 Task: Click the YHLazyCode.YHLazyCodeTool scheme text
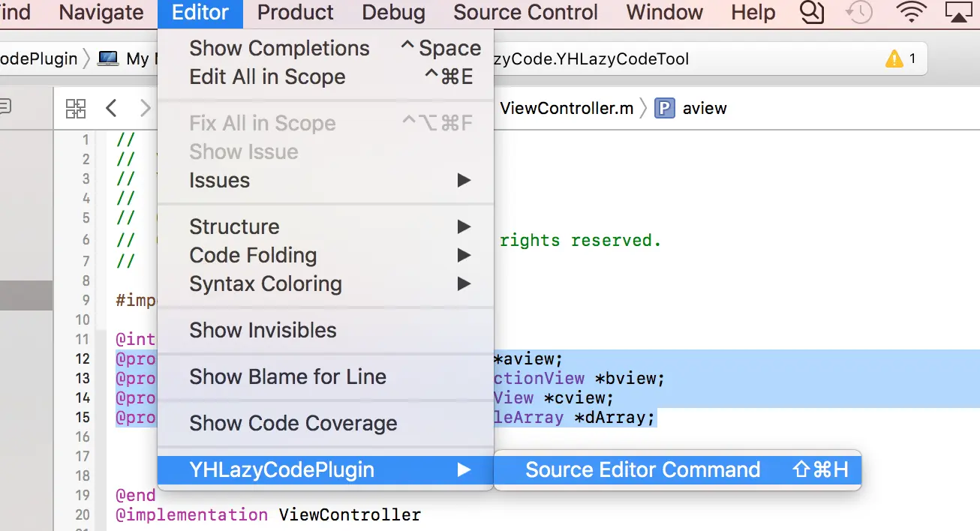point(591,58)
